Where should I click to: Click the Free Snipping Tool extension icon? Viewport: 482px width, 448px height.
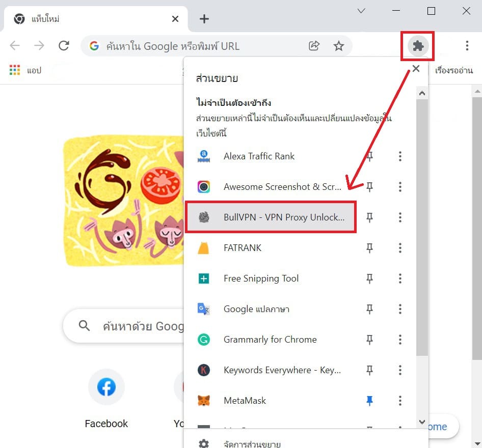click(203, 278)
